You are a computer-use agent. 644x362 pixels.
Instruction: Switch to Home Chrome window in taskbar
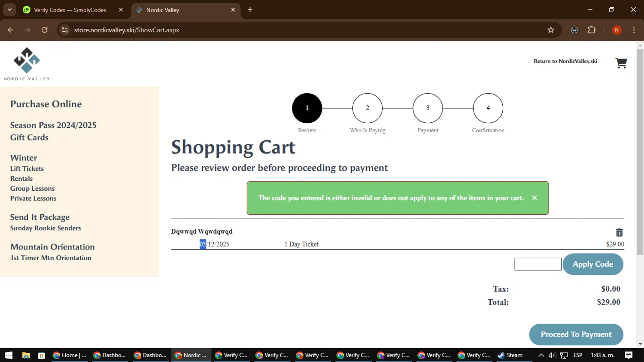pos(70,355)
